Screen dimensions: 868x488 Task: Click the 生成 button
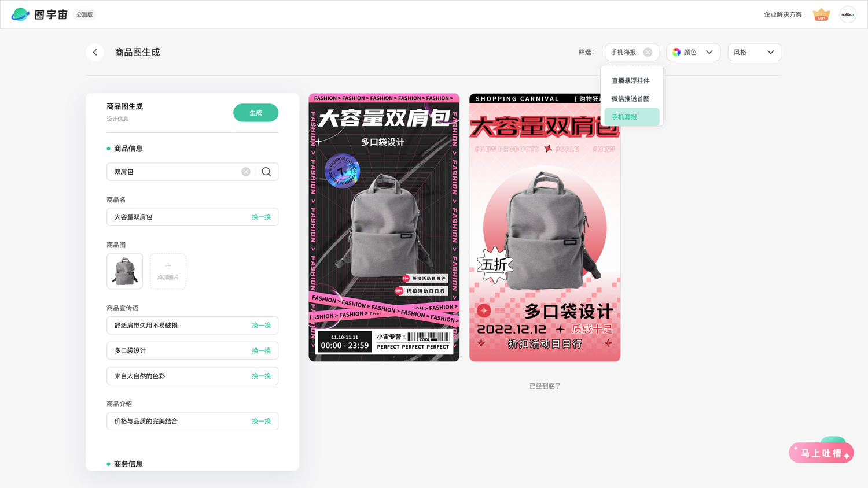[x=256, y=113]
